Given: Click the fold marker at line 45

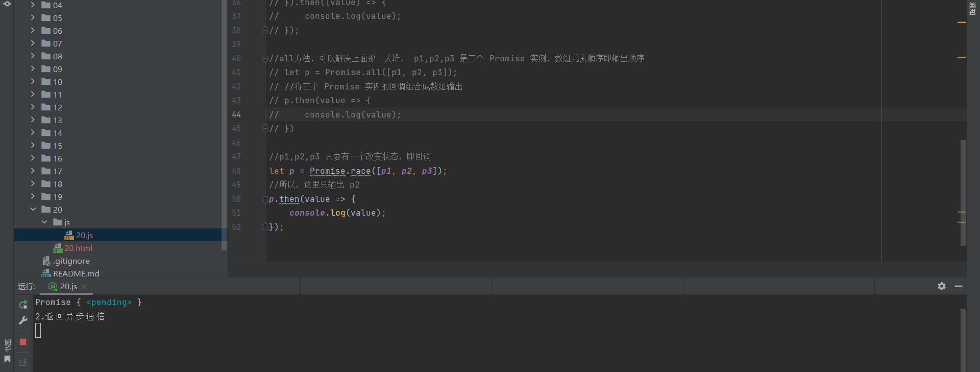Looking at the screenshot, I should click(265, 128).
